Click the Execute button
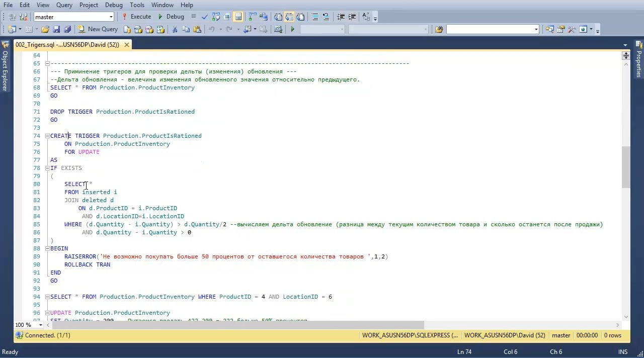The height and width of the screenshot is (358, 644). [x=136, y=17]
